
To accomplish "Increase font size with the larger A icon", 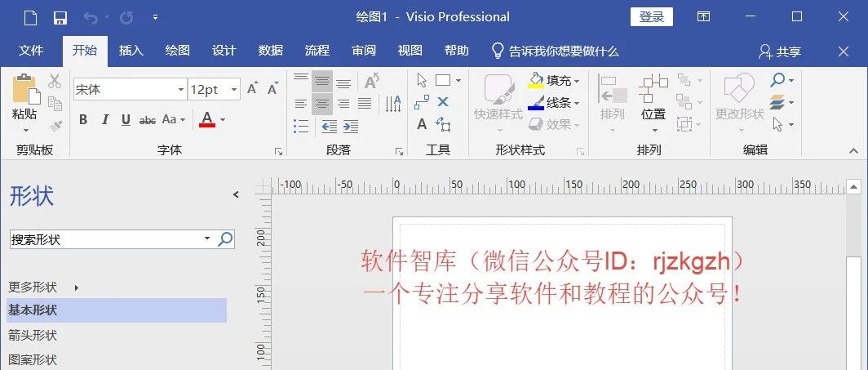I will pos(252,89).
